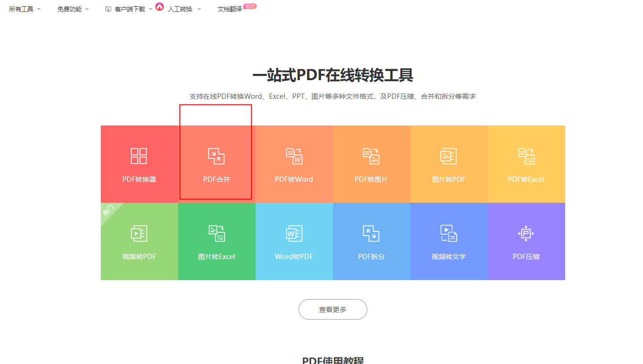643x364 pixels.
Task: Click the PDF合并 merge icon
Action: coord(216,156)
